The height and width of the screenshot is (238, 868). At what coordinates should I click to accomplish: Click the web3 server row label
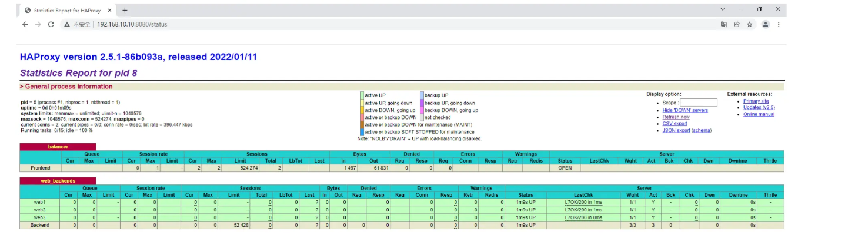pyautogui.click(x=40, y=217)
